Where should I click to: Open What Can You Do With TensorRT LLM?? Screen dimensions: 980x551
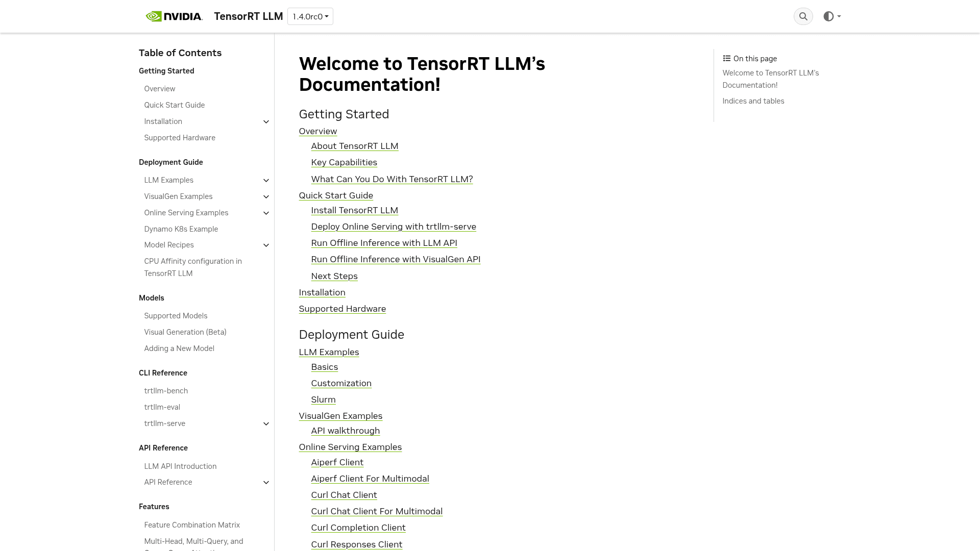coord(391,179)
